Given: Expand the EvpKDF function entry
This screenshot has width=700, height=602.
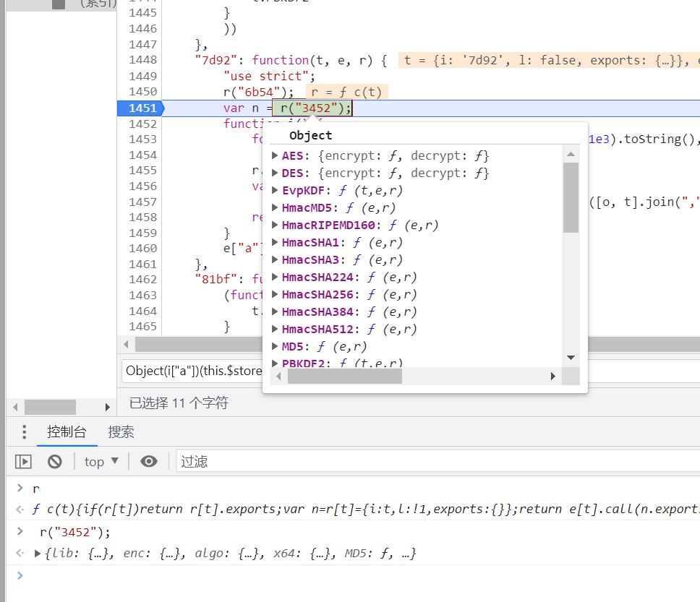Looking at the screenshot, I should pyautogui.click(x=275, y=190).
